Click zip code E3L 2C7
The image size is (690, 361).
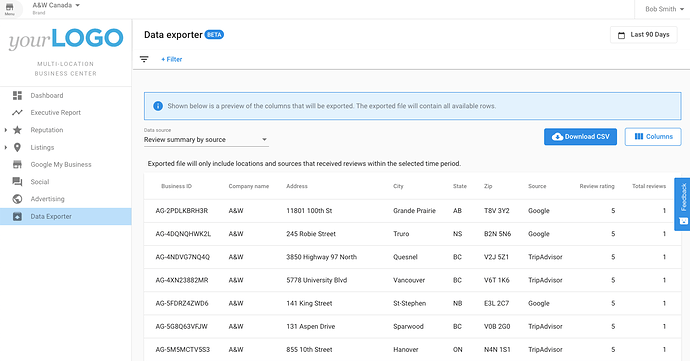[496, 303]
